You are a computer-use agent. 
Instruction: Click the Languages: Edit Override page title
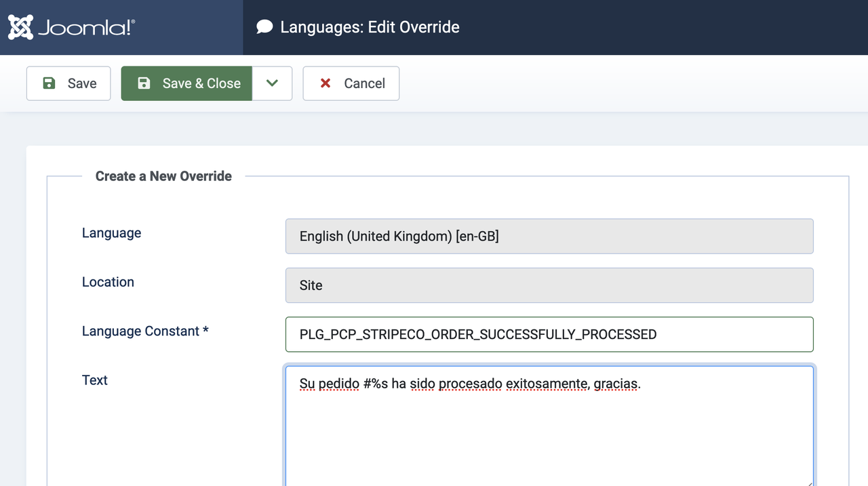pyautogui.click(x=370, y=27)
